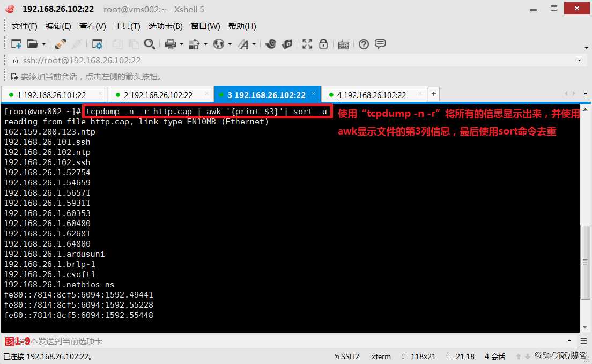Click the Copy icon in toolbar
592x364 pixels.
(x=117, y=44)
